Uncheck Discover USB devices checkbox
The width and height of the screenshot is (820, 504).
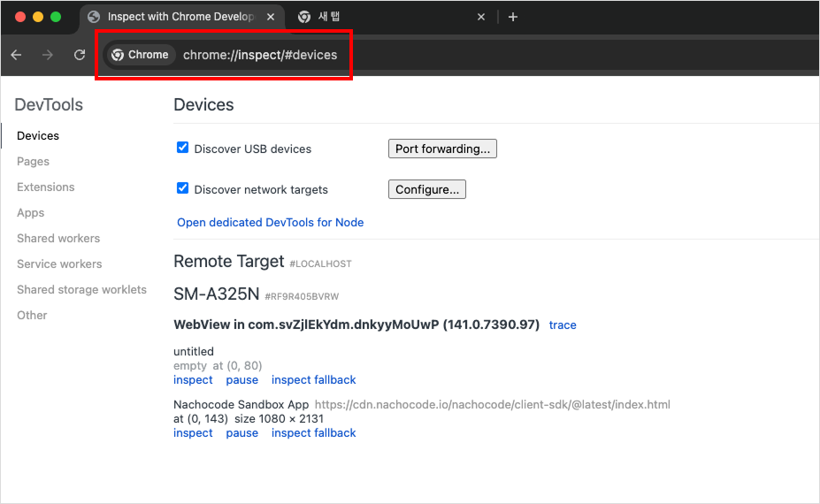(182, 148)
